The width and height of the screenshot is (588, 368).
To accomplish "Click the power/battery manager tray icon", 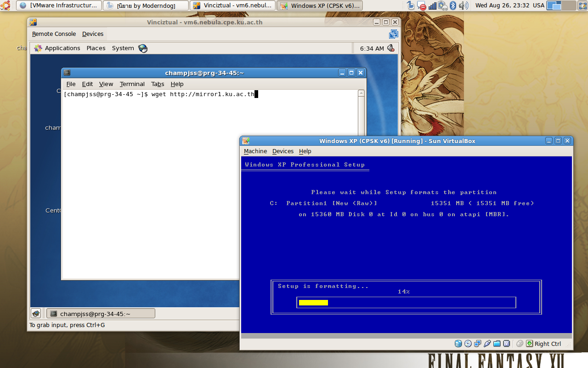I will [442, 6].
